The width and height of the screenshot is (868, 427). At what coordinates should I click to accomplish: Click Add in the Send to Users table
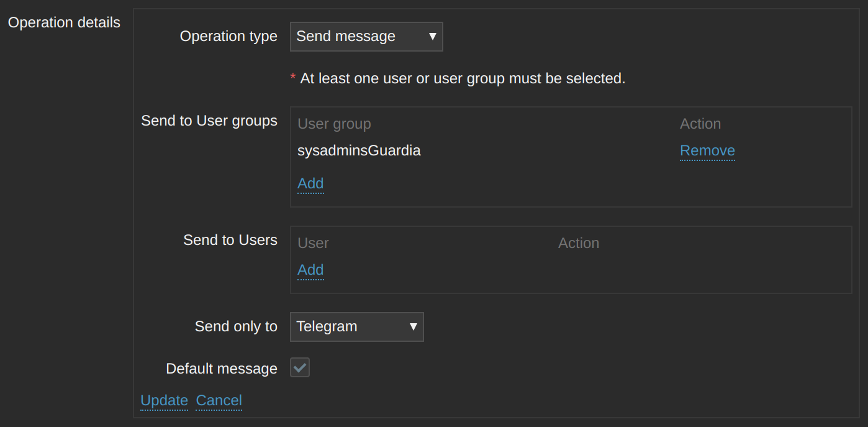[x=310, y=270]
